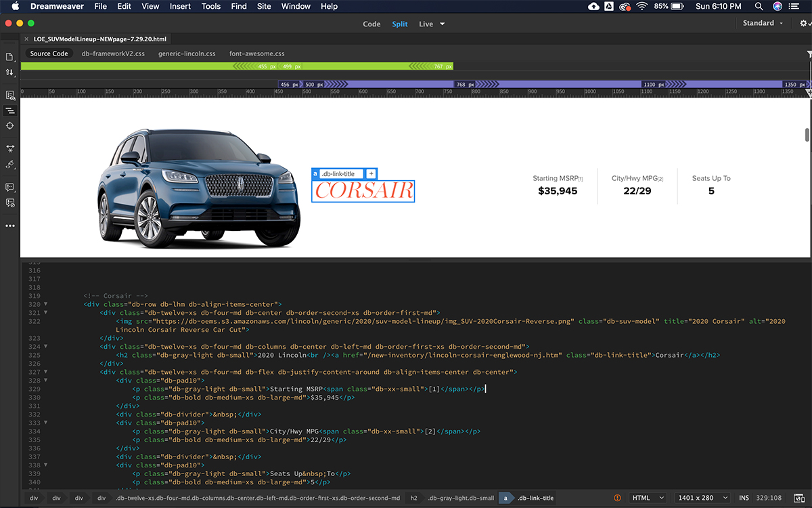
Task: Click the Expand All code icon
Action: [x=9, y=148]
